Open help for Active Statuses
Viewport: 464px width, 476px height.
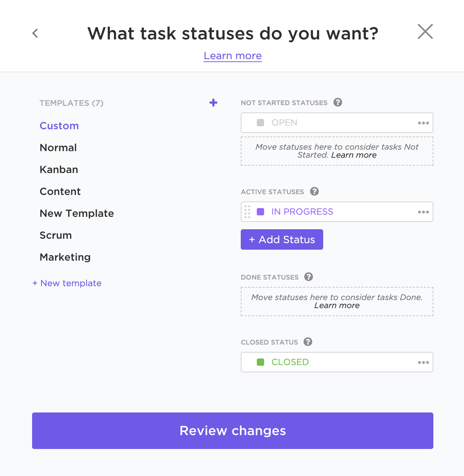tap(314, 191)
